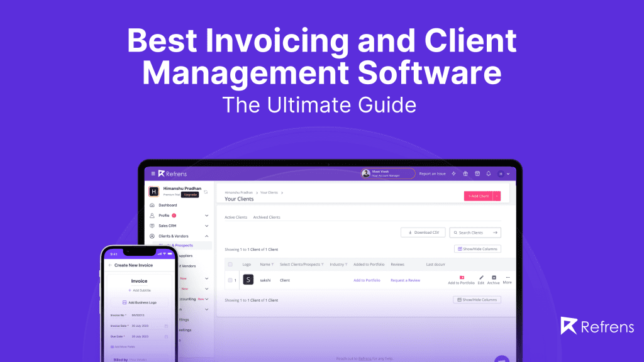Screen dimensions: 644x362
Task: Open the gift rewards icon in top bar
Action: 465,173
